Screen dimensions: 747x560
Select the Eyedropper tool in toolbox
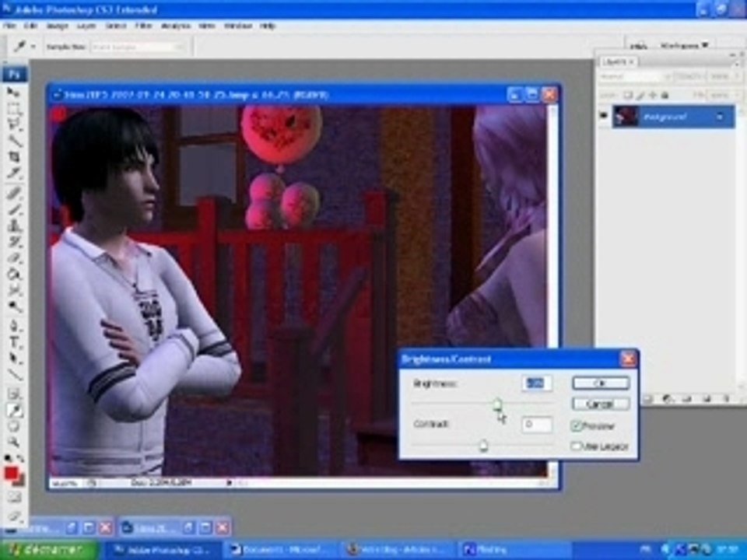(14, 410)
